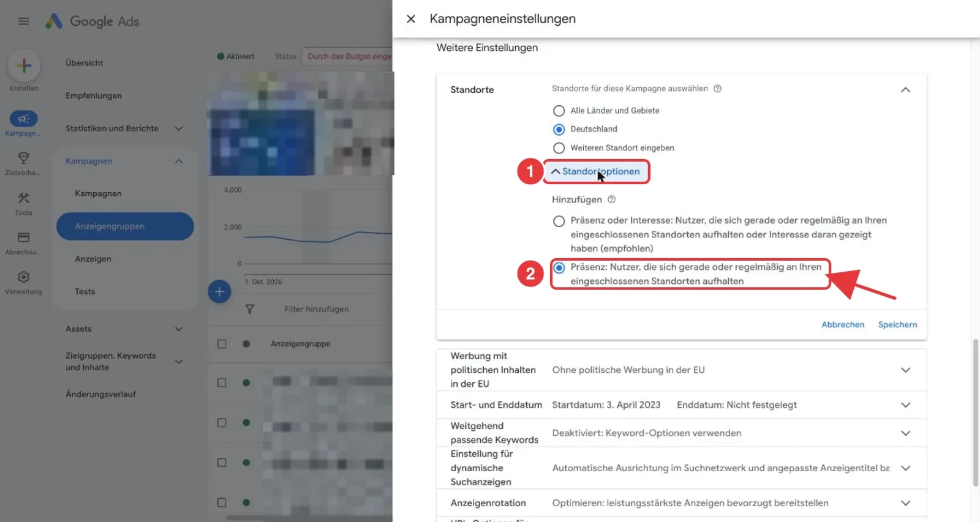Expand the Anzeigenrotation setting
Viewport: 980px width, 522px height.
[x=905, y=503]
